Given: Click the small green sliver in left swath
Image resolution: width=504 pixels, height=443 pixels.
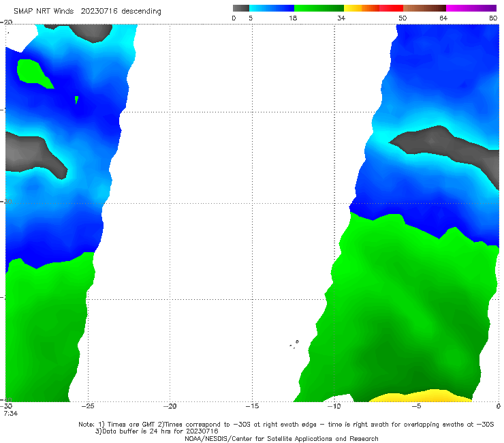Looking at the screenshot, I should coord(76,100).
